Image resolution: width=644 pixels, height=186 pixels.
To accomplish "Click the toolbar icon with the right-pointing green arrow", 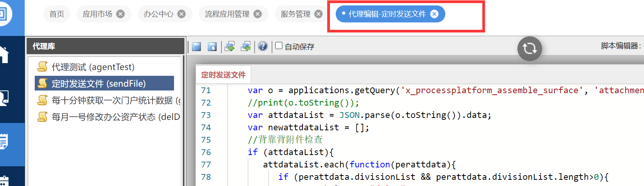I will coord(230,46).
